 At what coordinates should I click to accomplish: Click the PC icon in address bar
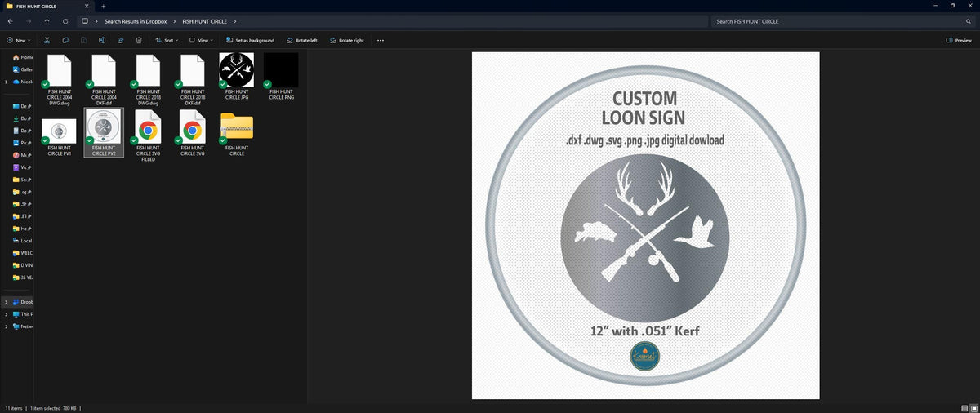click(x=85, y=21)
